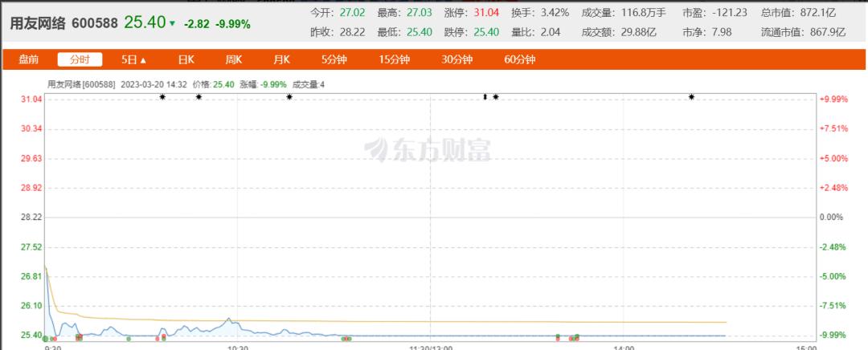Click the stock code 600588
The width and height of the screenshot is (868, 350).
[95, 23]
